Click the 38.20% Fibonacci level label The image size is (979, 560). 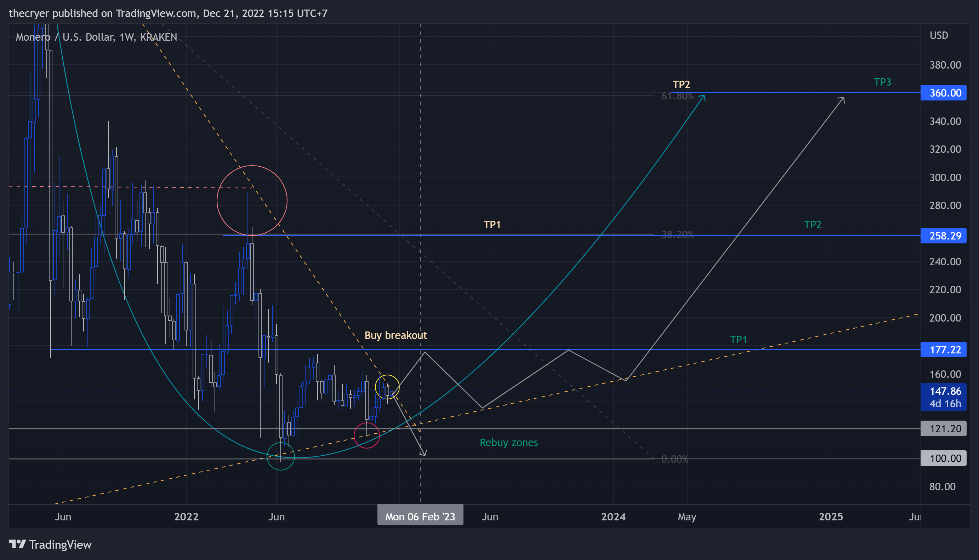[677, 235]
